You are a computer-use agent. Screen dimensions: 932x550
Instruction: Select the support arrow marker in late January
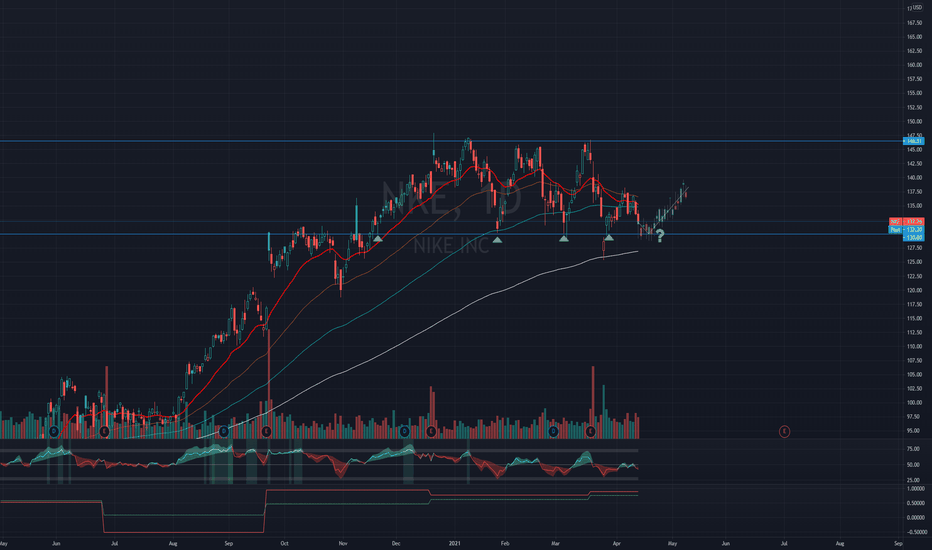coord(498,240)
